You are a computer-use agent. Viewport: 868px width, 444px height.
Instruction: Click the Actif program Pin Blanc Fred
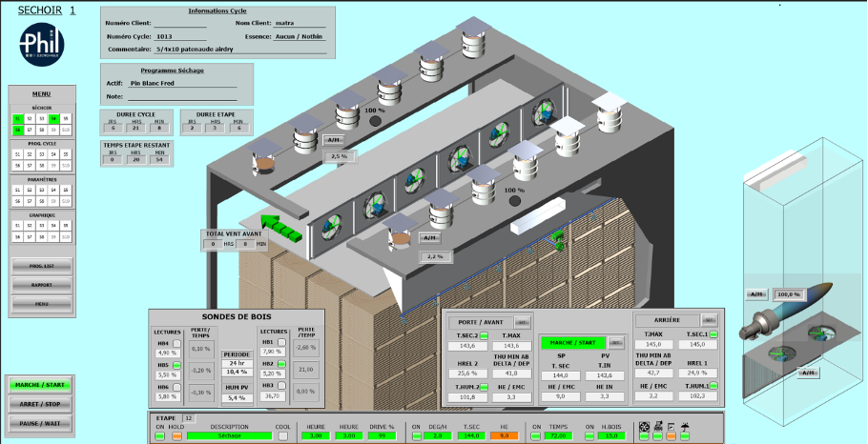pyautogui.click(x=182, y=84)
